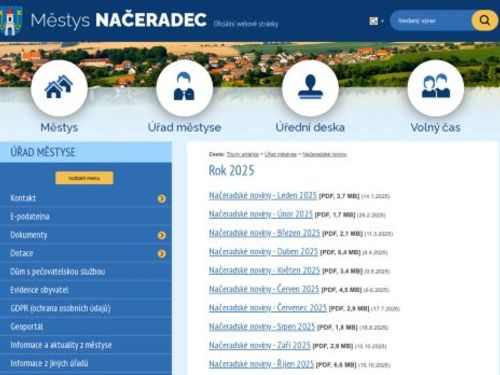
Task: Go to the first breadcrumb link
Action: [243, 154]
